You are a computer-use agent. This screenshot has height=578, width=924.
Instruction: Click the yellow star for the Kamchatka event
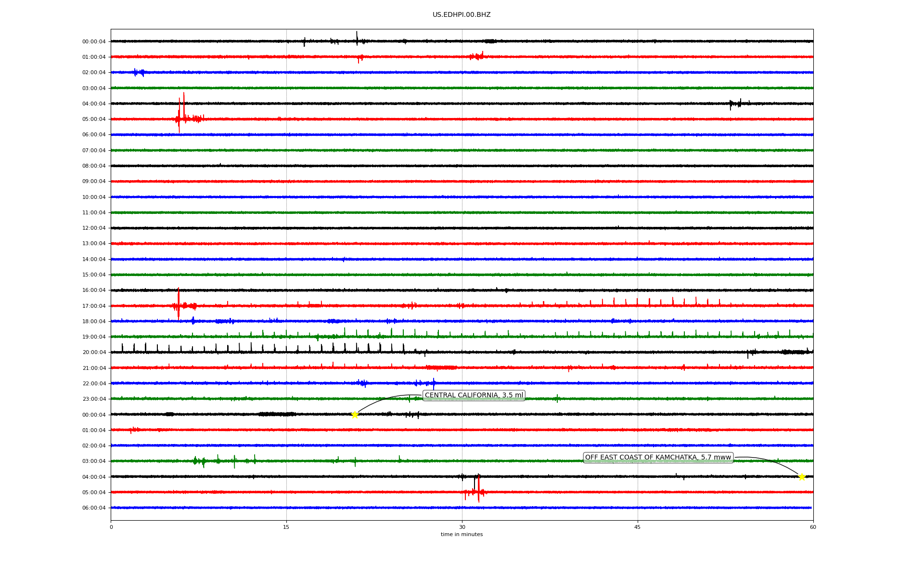[x=802, y=477]
